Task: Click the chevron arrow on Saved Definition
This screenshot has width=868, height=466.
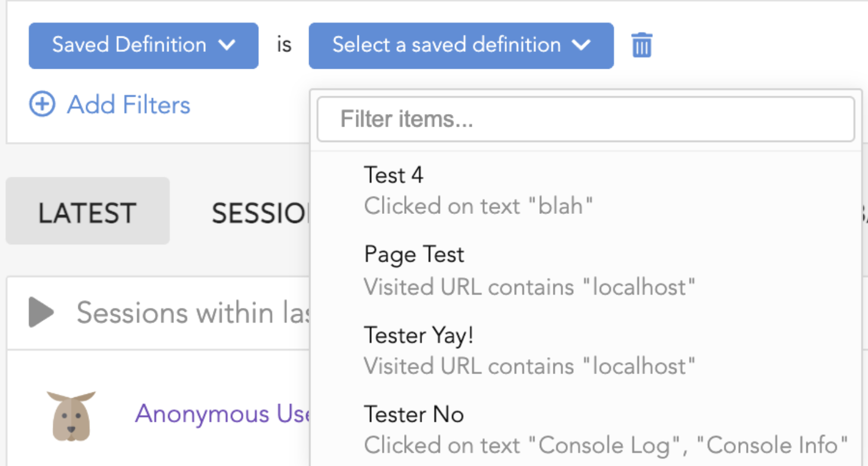Action: [x=227, y=45]
